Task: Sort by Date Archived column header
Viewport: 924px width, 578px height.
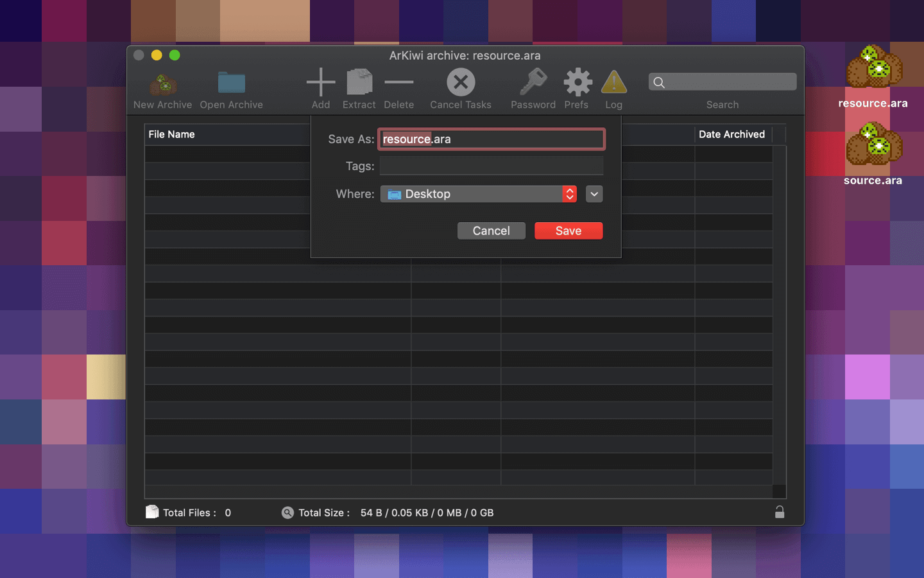Action: [732, 134]
